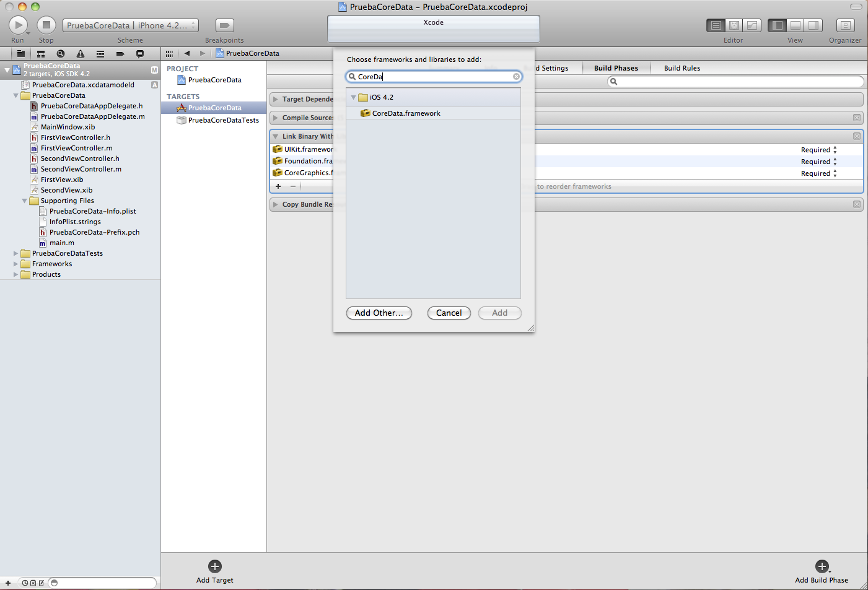Toggle the Debug area view button
Viewport: 868px width, 590px height.
(796, 25)
